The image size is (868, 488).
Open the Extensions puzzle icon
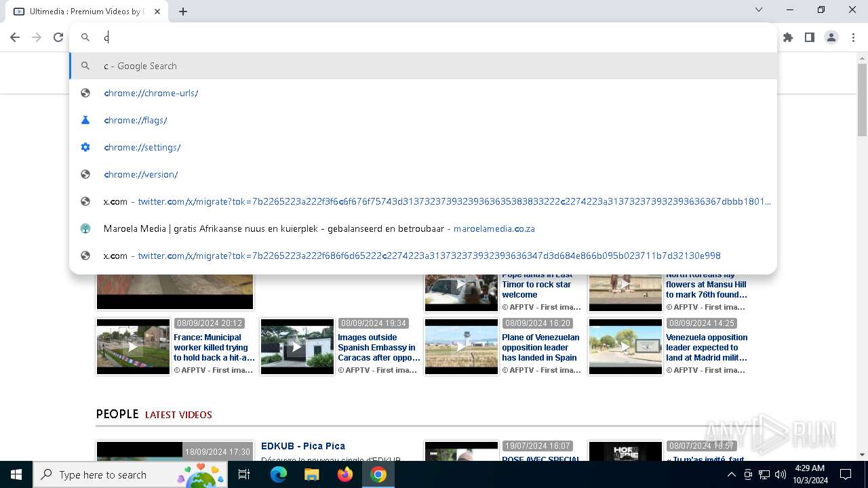point(788,37)
